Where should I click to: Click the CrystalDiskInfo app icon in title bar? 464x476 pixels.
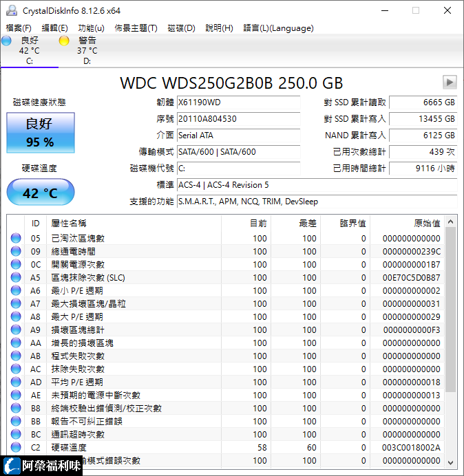click(12, 10)
